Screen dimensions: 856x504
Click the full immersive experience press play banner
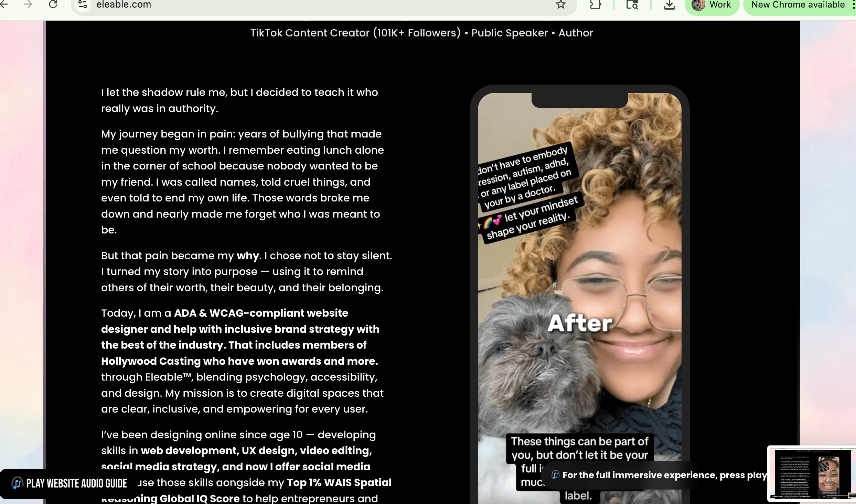point(664,475)
